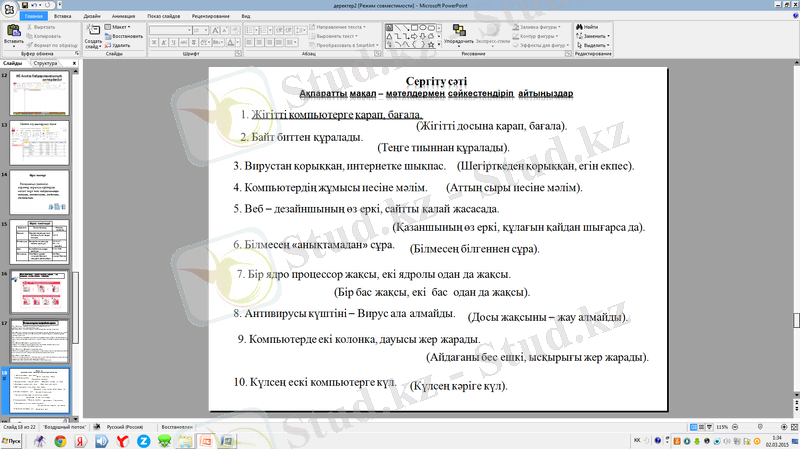
Task: Save the presentation with the Quick Access save icon
Action: 25,5
